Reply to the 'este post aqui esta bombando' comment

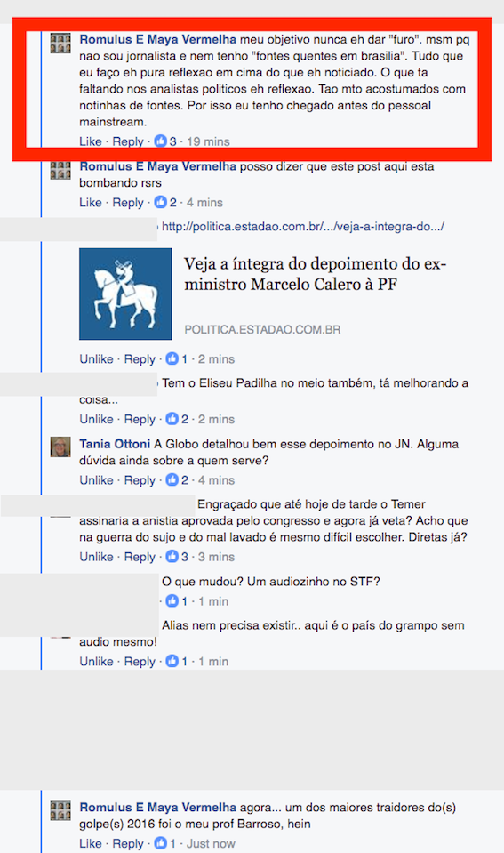pos(128,203)
